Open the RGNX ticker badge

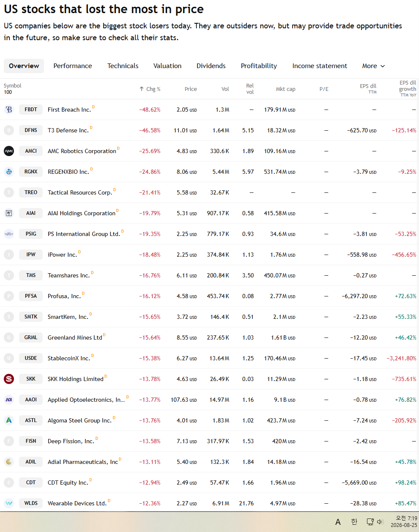coord(31,172)
